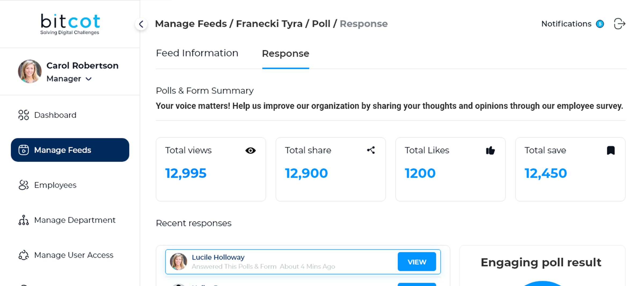
Task: Click Carol Robertson's profile photo
Action: [30, 71]
